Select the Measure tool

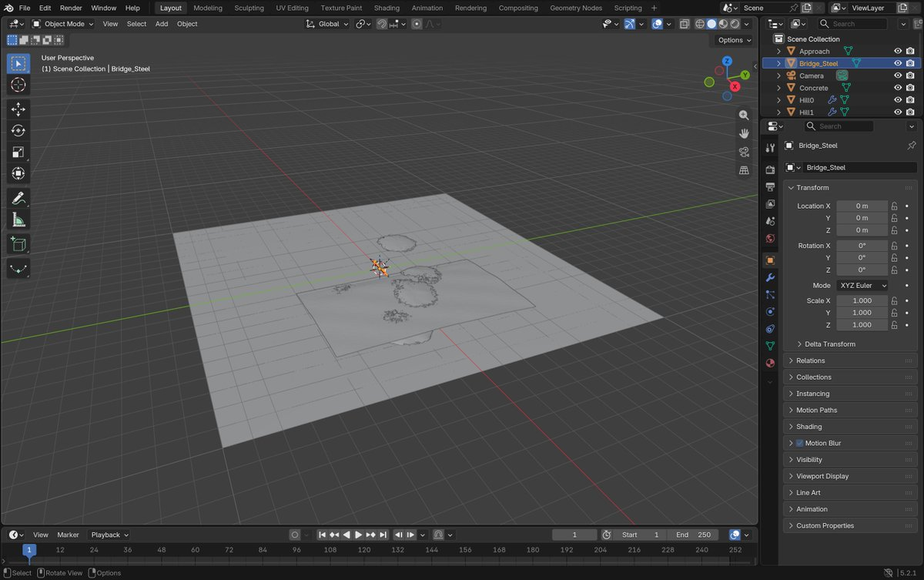tap(18, 220)
